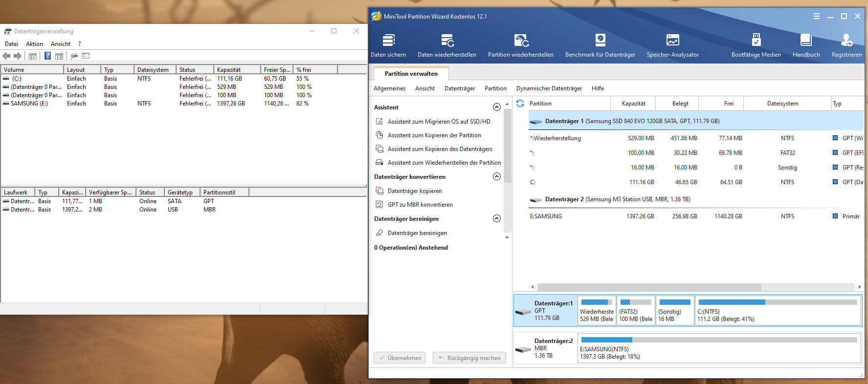Click E:SAMSUNG(NTFS) block in disk map

click(719, 348)
